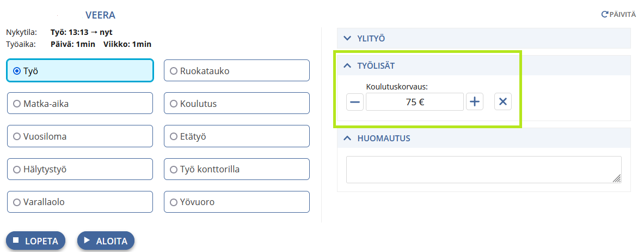Click the PÄIVITÄ refresh icon
The width and height of the screenshot is (644, 252).
pos(604,14)
